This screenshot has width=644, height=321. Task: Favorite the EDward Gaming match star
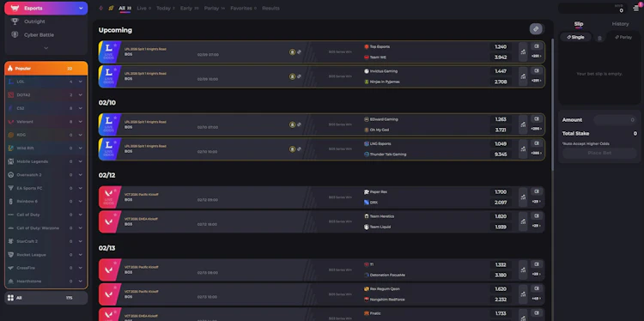click(x=115, y=117)
